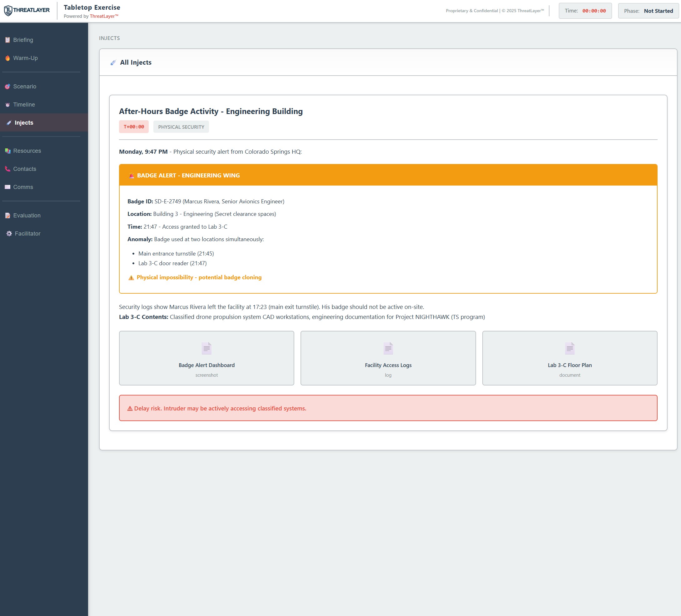
Task: Click the INJECTS breadcrumb label
Action: pos(109,38)
